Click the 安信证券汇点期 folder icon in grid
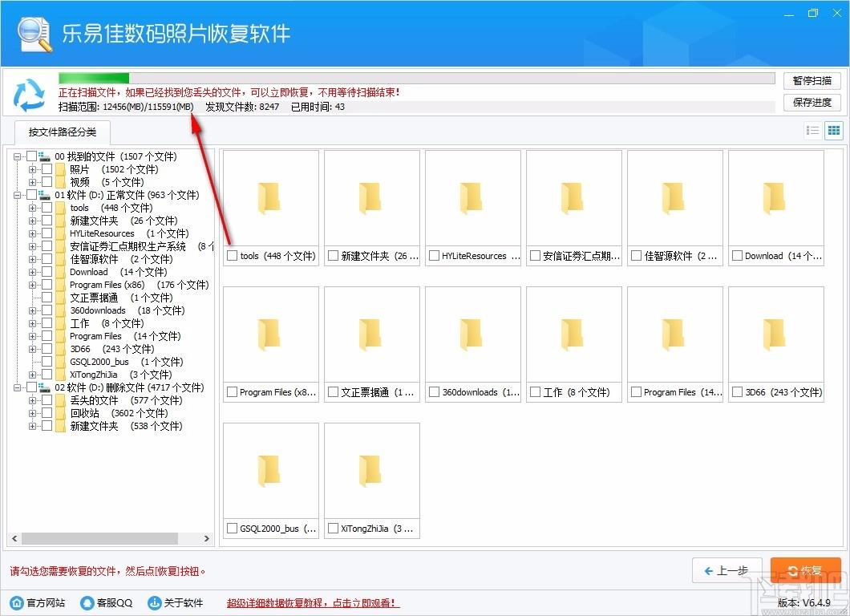The height and width of the screenshot is (616, 850). 573,197
